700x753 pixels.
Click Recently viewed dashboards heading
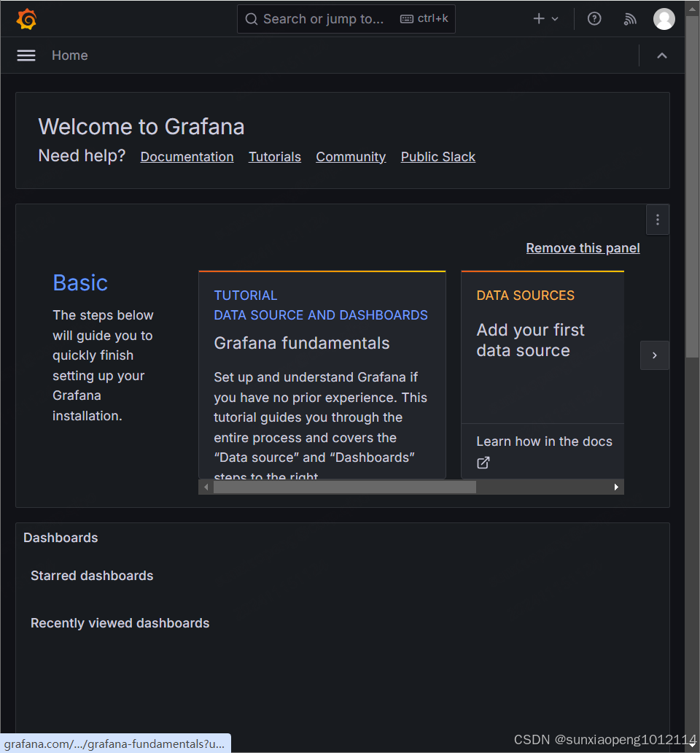(x=120, y=623)
